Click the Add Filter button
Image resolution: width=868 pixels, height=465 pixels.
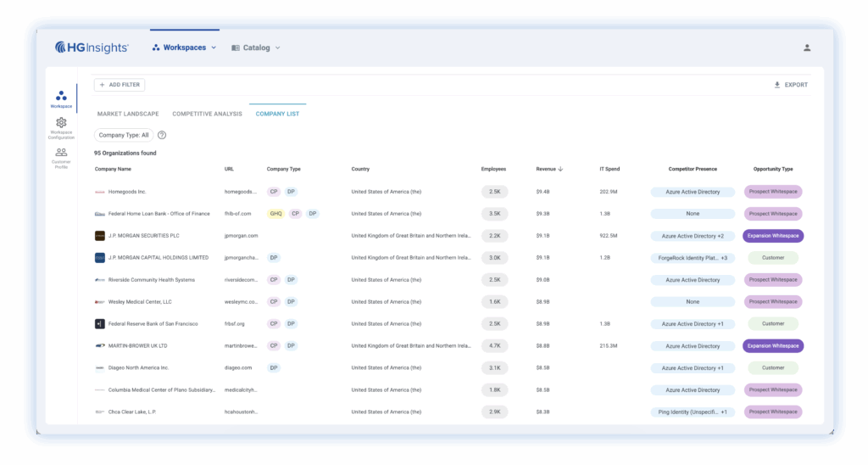click(x=120, y=85)
